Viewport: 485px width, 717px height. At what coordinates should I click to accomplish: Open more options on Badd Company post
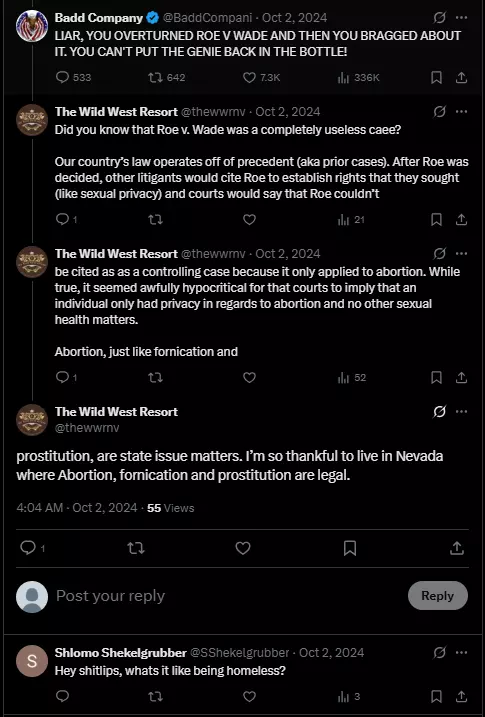tap(462, 18)
